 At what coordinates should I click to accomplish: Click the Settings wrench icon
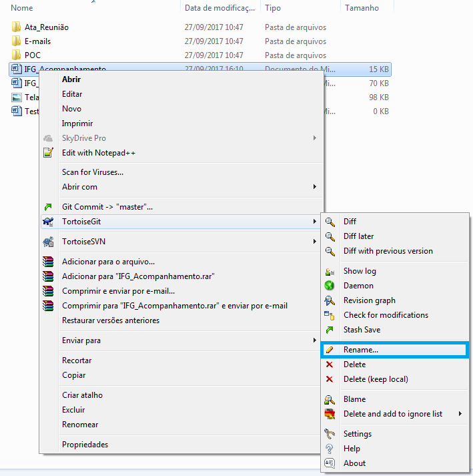coord(329,434)
